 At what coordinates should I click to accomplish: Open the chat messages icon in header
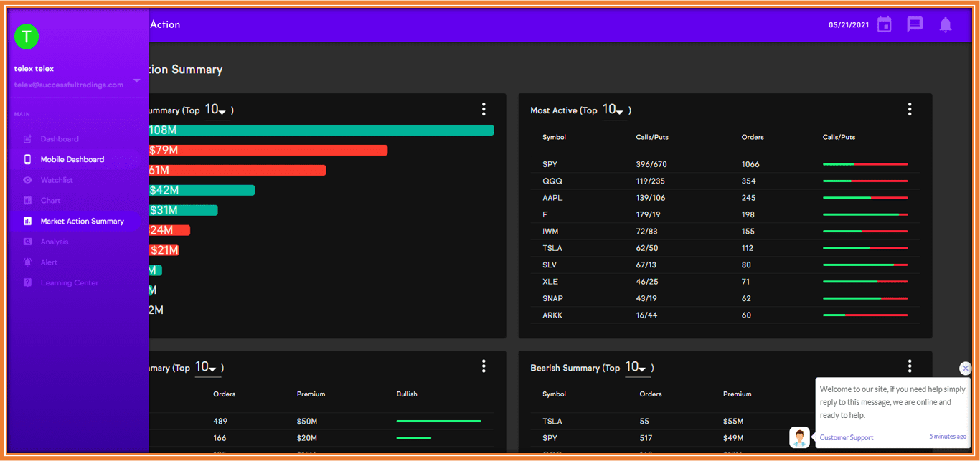tap(915, 24)
